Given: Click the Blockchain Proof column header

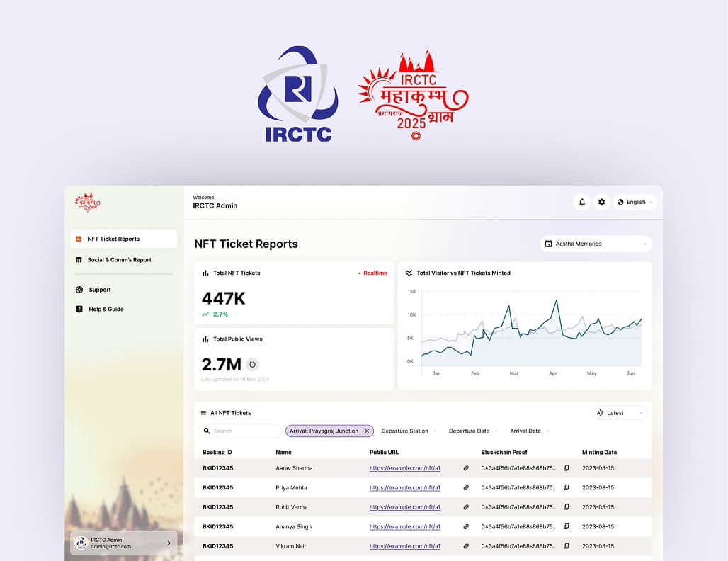Looking at the screenshot, I should 504,453.
